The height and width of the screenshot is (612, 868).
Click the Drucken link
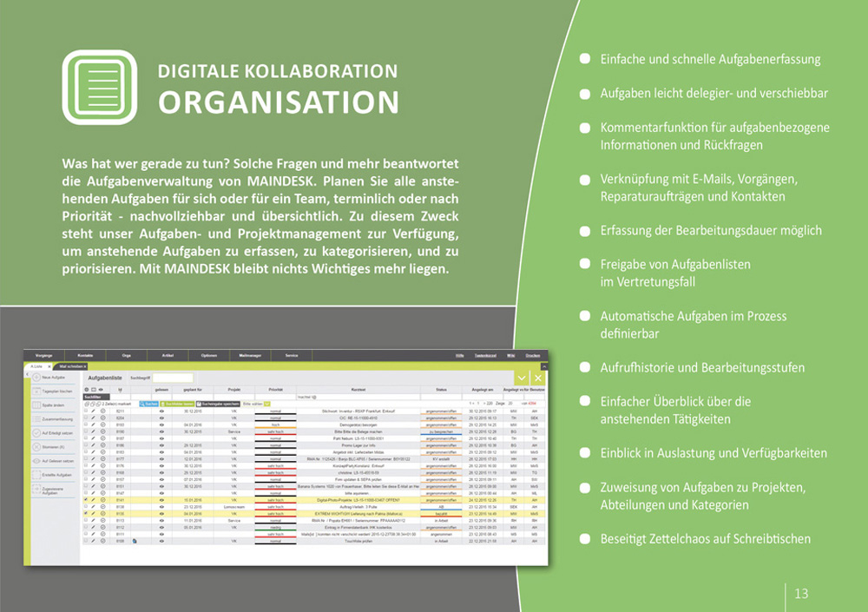tap(533, 356)
